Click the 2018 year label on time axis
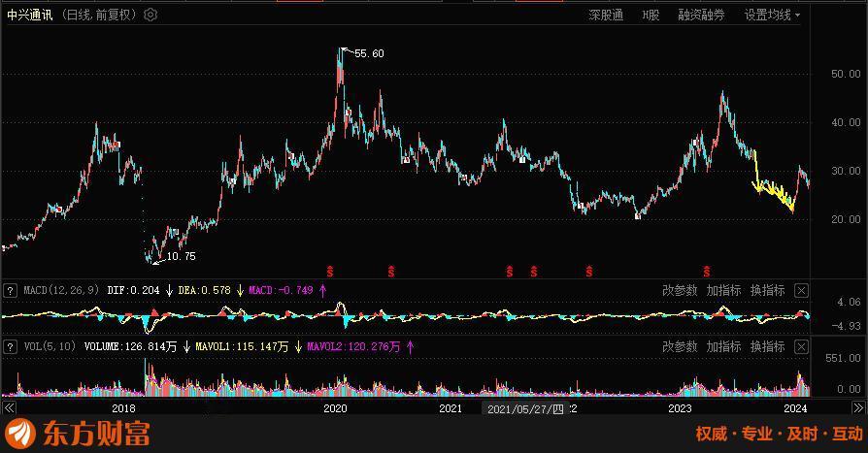The height and width of the screenshot is (453, 868). (x=123, y=408)
